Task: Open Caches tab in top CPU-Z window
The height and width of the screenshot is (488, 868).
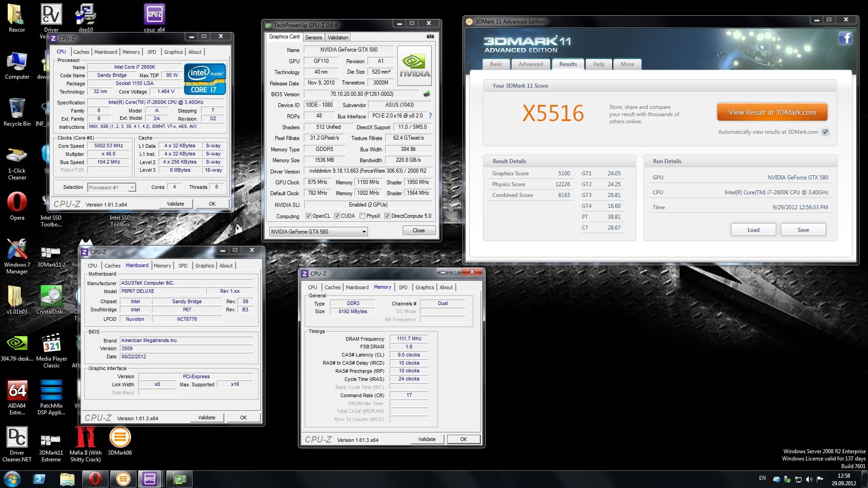Action: 81,52
